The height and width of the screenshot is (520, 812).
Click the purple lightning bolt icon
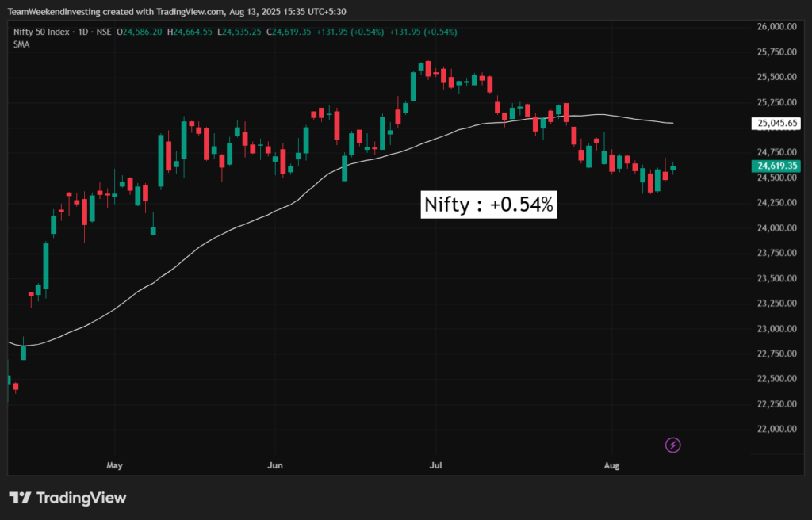pyautogui.click(x=672, y=445)
